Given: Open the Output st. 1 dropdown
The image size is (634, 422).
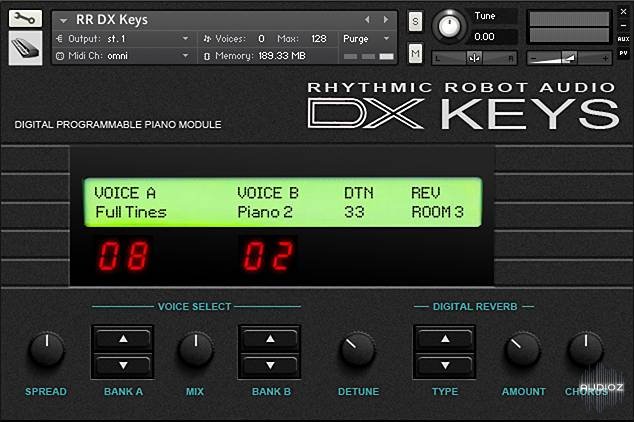Looking at the screenshot, I should click(x=186, y=39).
